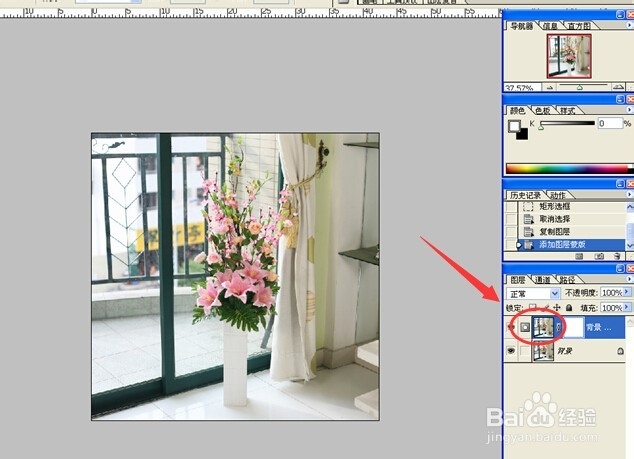
Task: Select the 图层 tab
Action: point(518,279)
